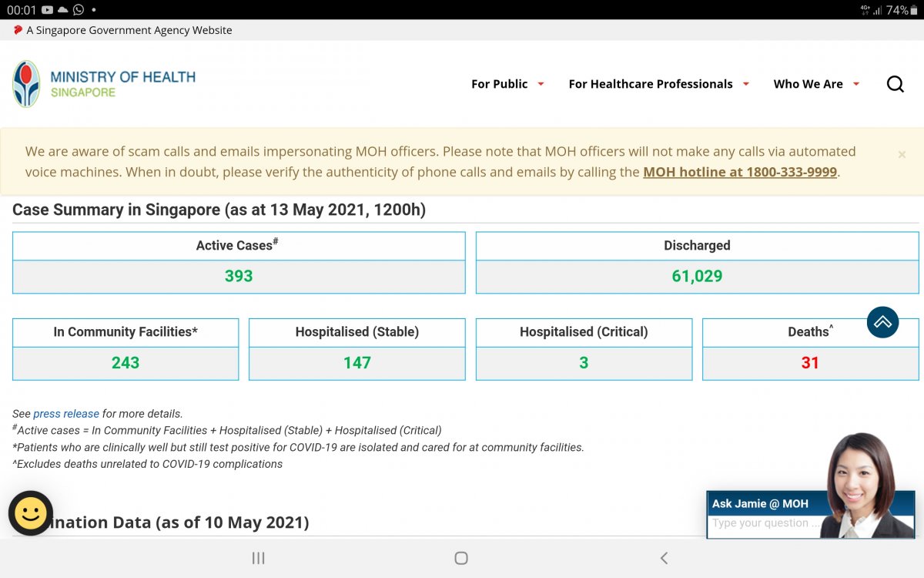Open the yellow smiley feedback icon

coord(31,513)
